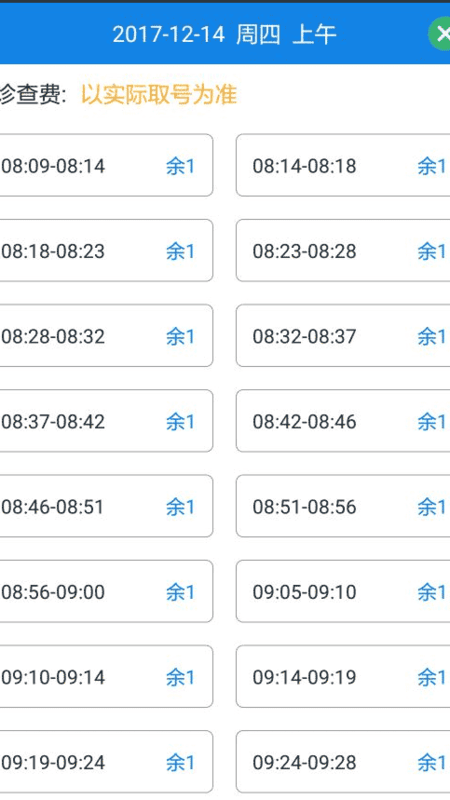
Task: Select the 08:37-08:42 appointment time
Action: pyautogui.click(x=106, y=421)
